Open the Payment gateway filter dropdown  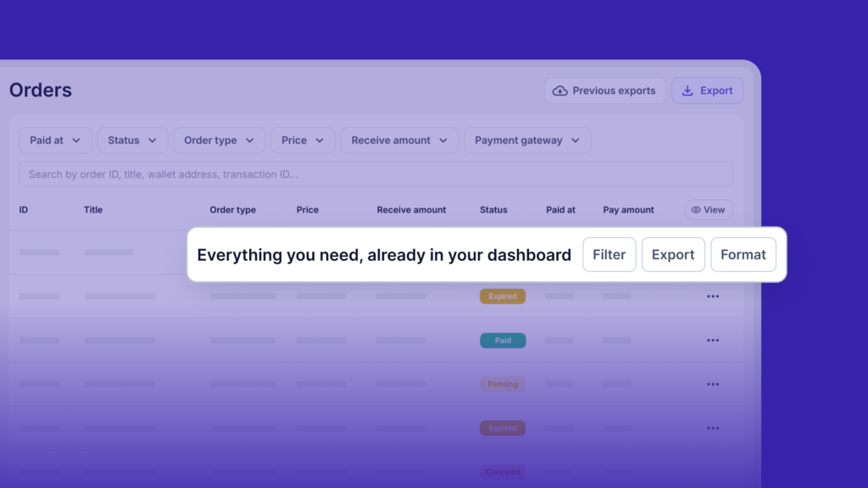click(x=527, y=141)
